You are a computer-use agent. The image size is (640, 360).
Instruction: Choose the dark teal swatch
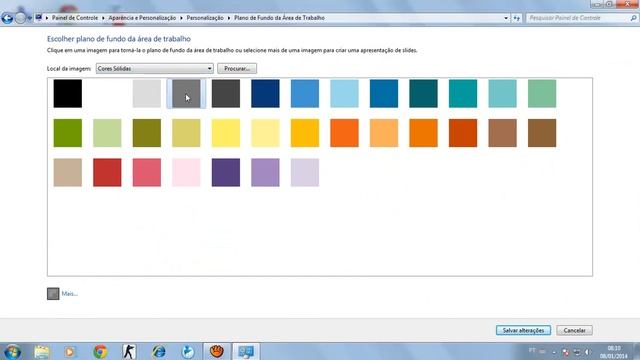pyautogui.click(x=423, y=93)
